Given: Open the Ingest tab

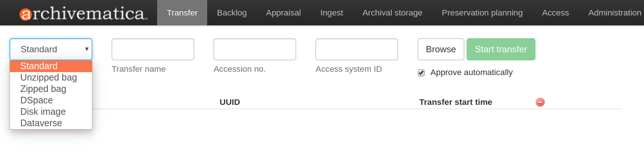Looking at the screenshot, I should click(x=332, y=13).
